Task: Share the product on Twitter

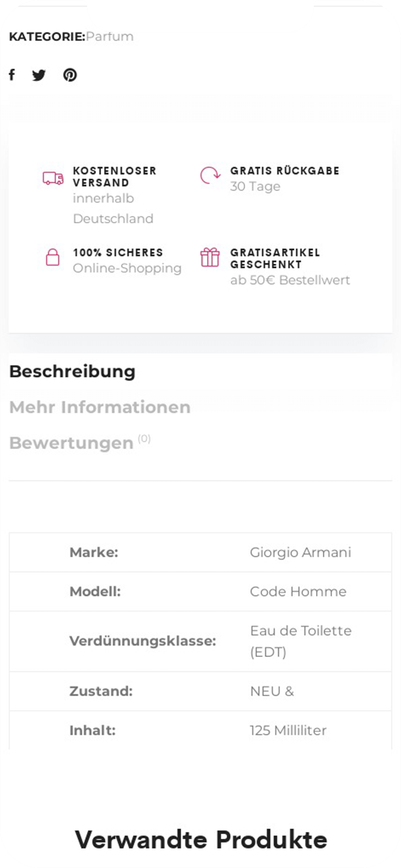Action: click(x=39, y=75)
